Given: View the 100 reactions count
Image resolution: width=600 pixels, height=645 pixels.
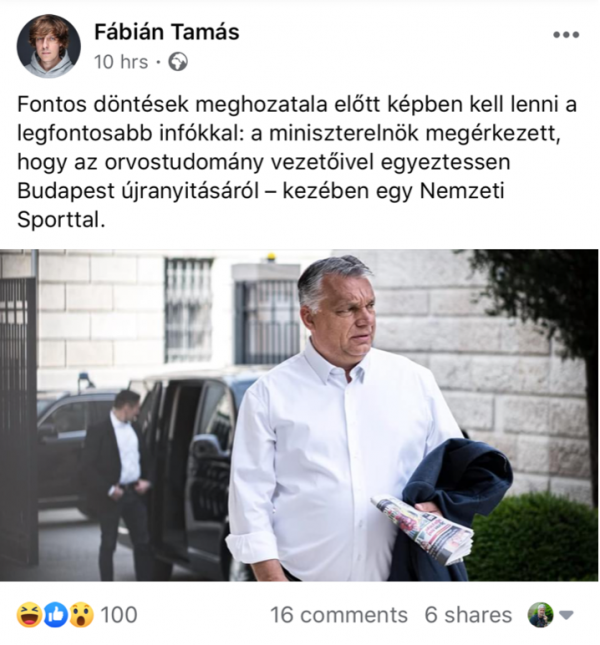Looking at the screenshot, I should click(x=119, y=615).
